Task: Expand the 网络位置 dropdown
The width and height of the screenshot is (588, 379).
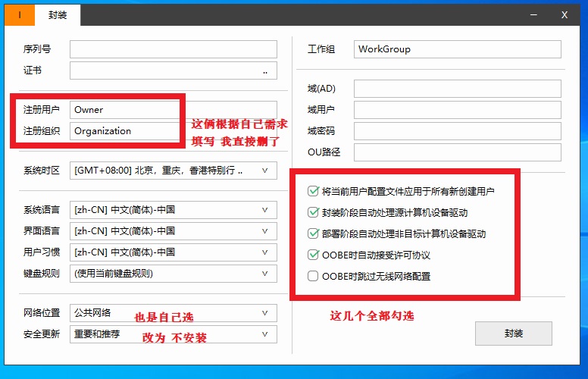Action: pyautogui.click(x=264, y=312)
